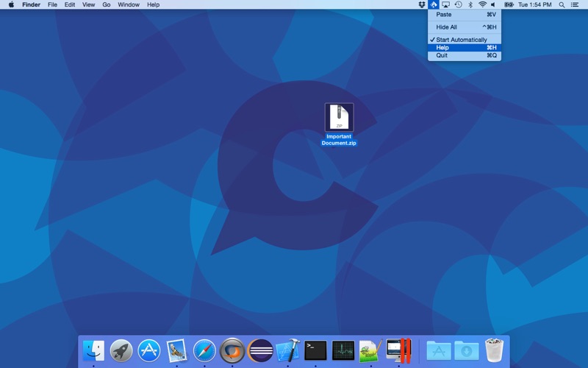588x368 pixels.
Task: Click the Bluetooth status icon
Action: point(470,4)
